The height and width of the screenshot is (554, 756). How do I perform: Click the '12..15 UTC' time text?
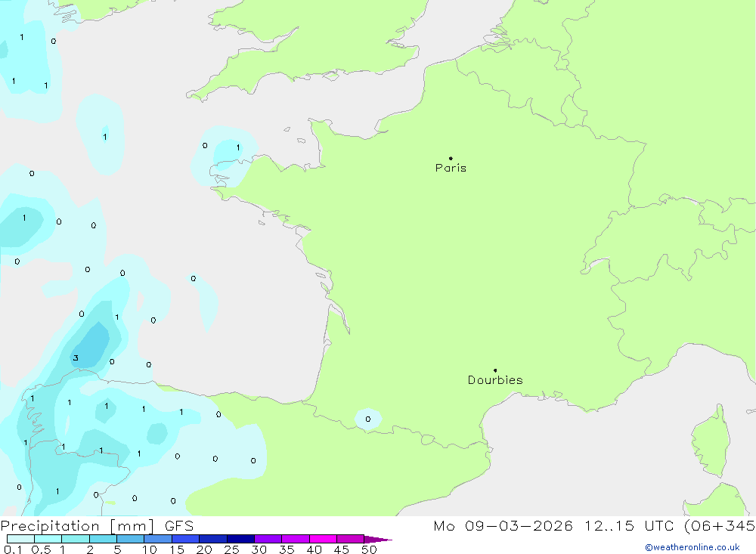[629, 525]
